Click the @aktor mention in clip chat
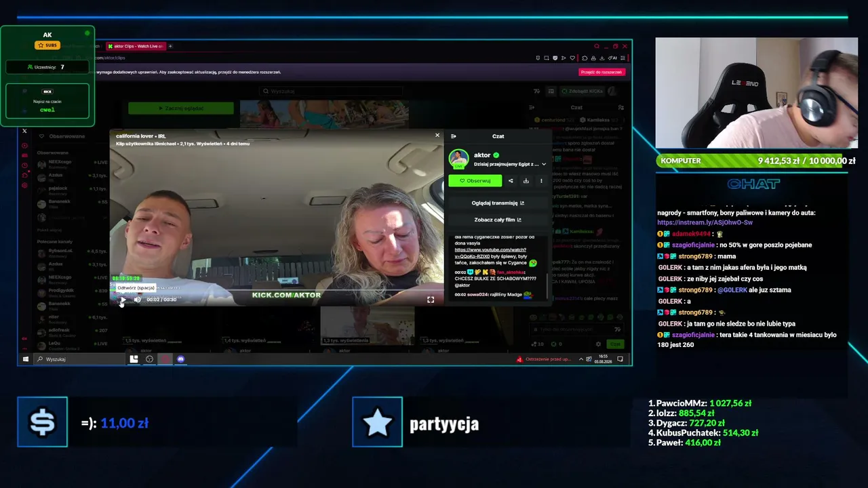Screen dimensions: 868x488 pos(462,285)
